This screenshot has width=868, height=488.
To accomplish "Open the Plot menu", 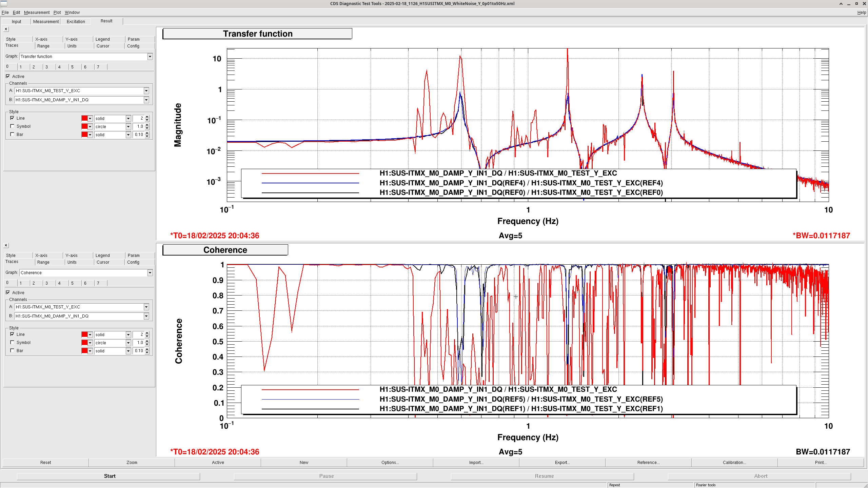I will click(57, 13).
